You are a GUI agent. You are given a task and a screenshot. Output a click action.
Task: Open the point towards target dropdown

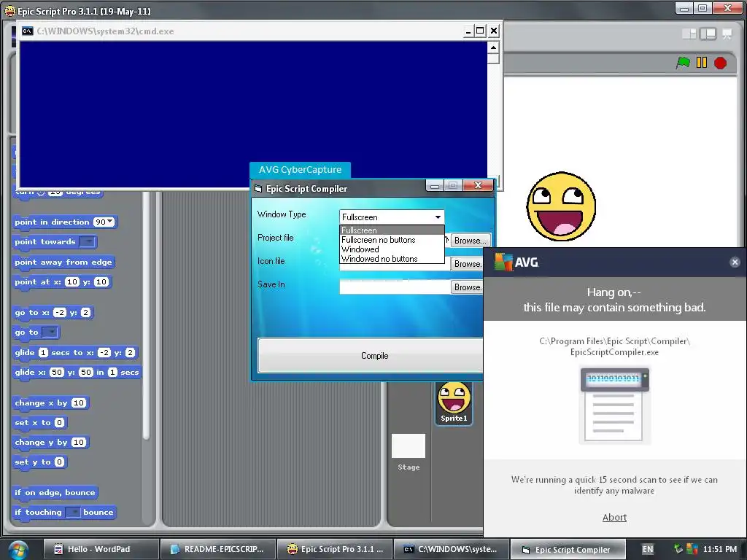point(88,242)
